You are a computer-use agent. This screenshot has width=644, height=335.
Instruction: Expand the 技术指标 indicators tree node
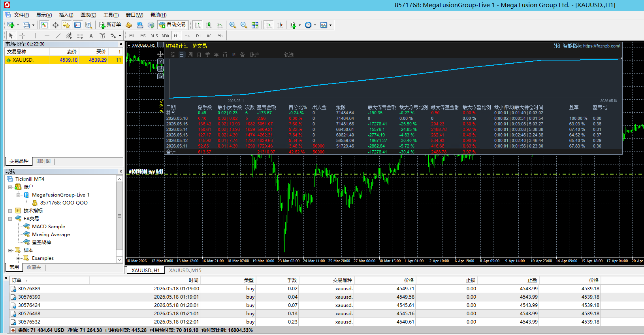(10, 211)
